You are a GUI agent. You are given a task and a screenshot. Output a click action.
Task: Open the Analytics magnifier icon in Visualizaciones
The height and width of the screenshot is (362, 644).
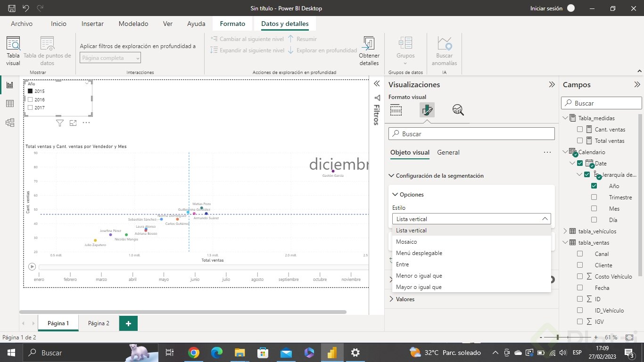(458, 110)
